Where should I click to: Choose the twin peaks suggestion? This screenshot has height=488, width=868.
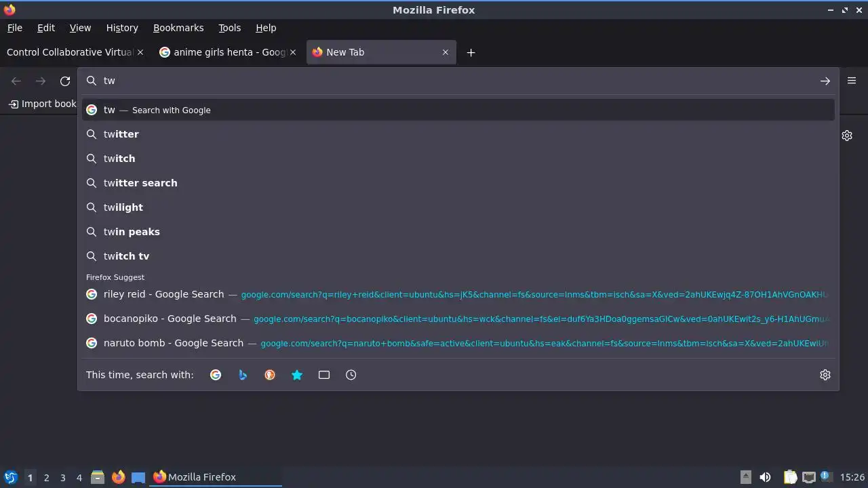[458, 232]
